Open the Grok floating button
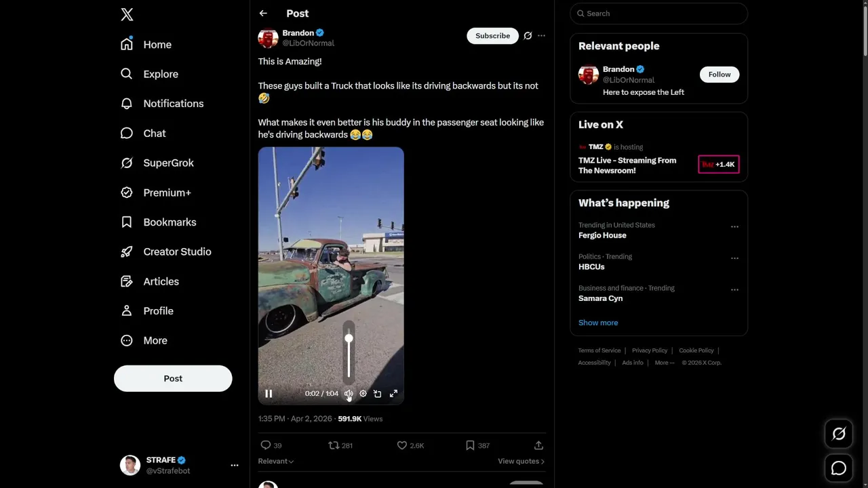Screen dimensions: 868x488 pos(839,434)
